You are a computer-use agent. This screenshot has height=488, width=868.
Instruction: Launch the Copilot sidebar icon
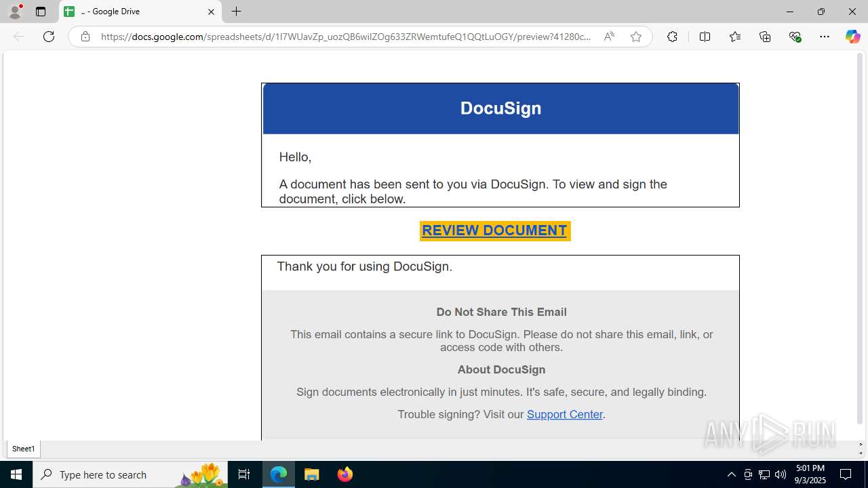coord(852,37)
